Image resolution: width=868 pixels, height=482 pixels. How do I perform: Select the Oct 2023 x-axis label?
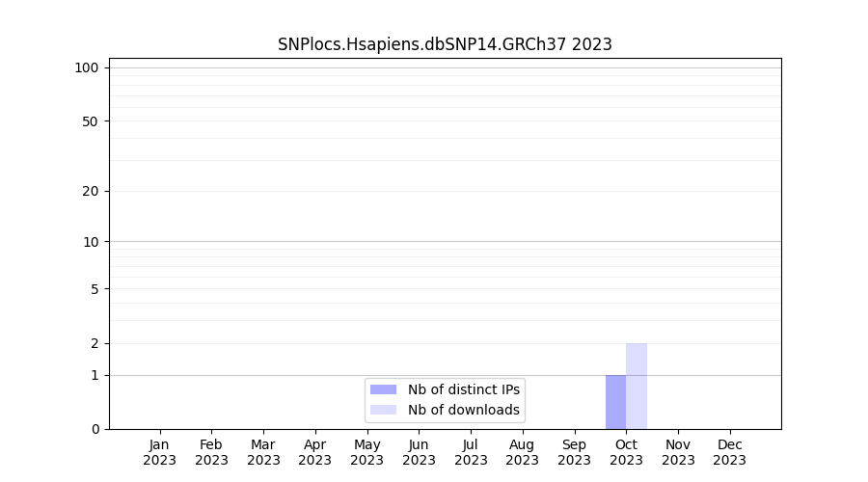[x=626, y=452]
